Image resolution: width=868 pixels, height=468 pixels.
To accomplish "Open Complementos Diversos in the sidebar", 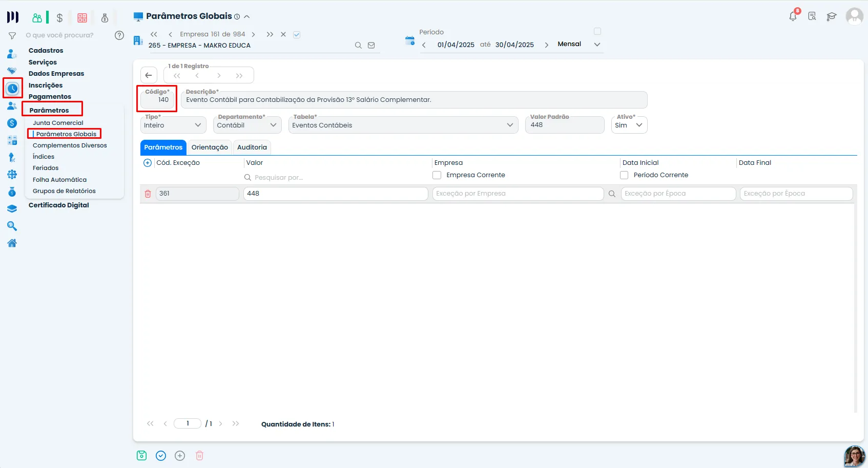I will point(70,145).
